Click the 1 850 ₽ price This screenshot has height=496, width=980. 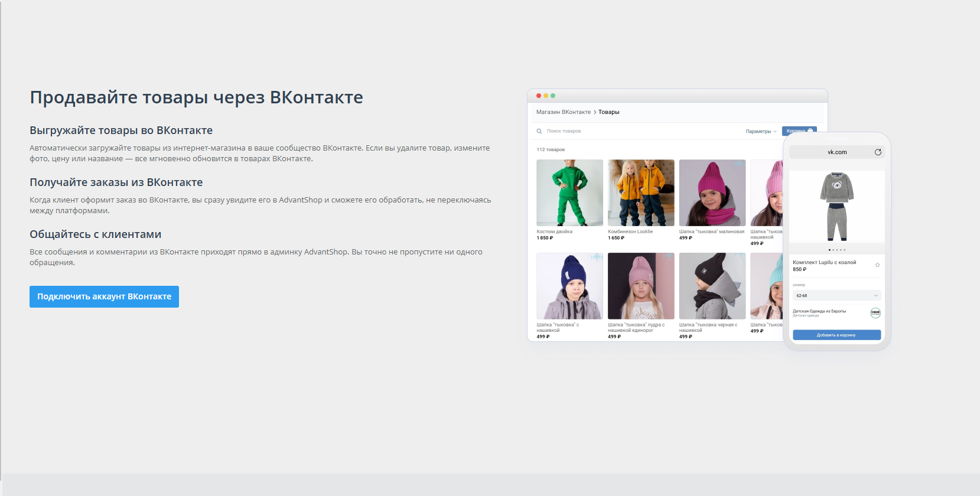(x=545, y=238)
